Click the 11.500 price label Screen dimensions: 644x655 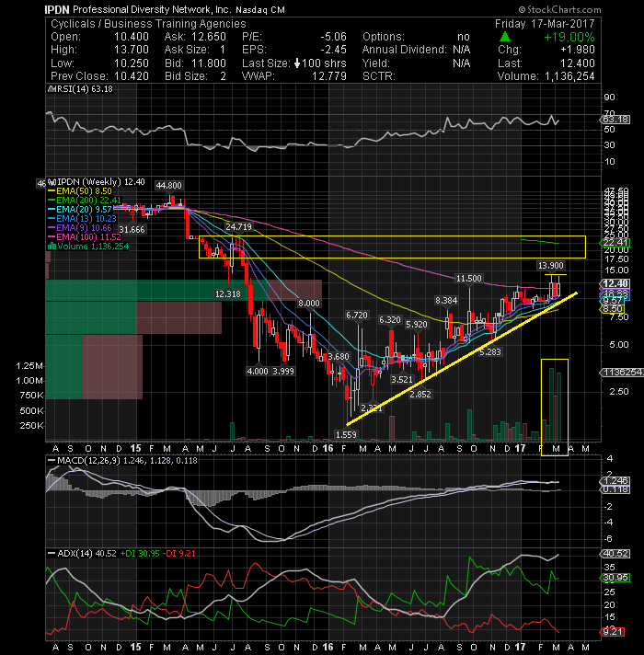[468, 278]
